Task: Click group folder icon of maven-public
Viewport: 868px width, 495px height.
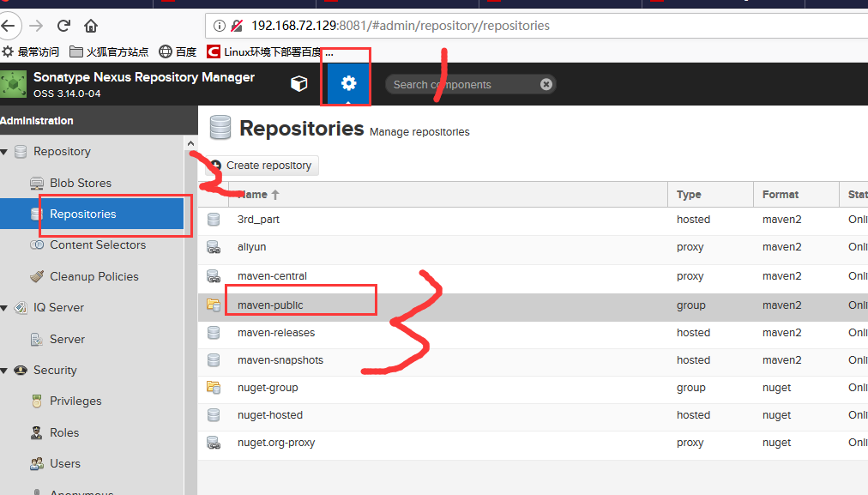Action: [x=214, y=305]
